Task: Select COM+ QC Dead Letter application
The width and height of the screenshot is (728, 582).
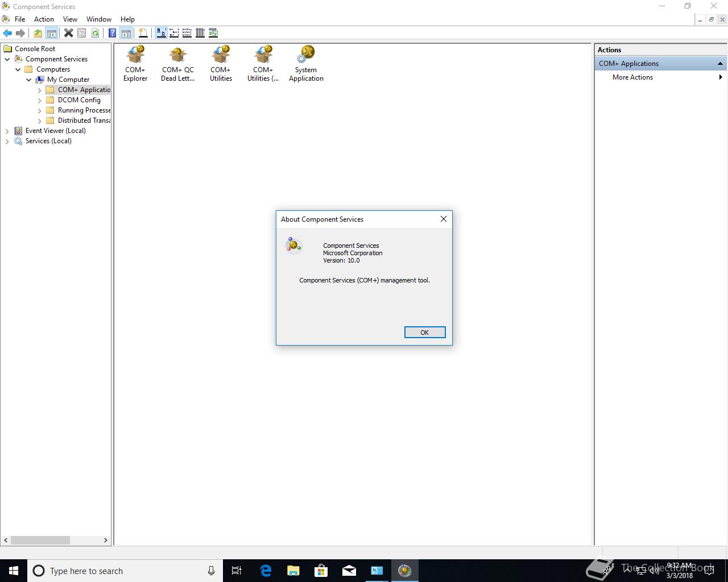Action: click(177, 64)
